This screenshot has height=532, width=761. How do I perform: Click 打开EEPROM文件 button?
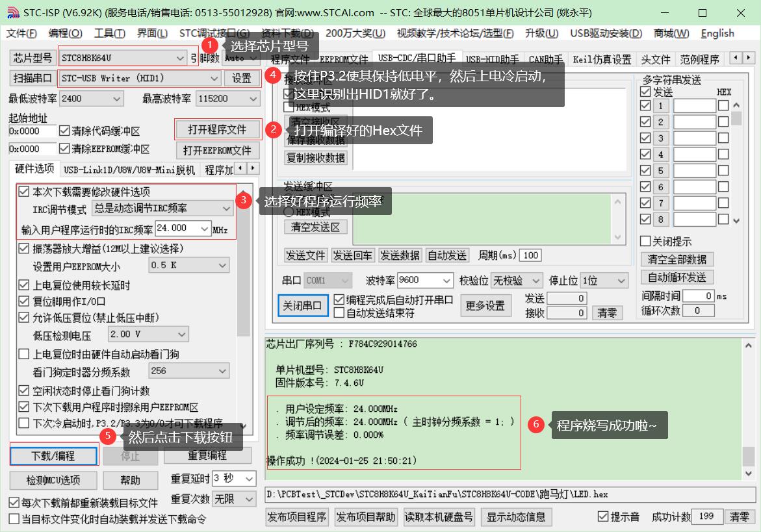tap(218, 151)
